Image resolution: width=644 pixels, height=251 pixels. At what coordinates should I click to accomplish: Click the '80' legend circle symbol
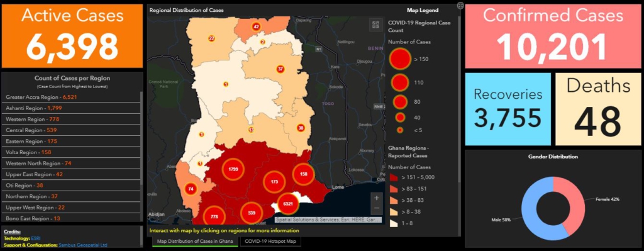[x=400, y=101]
